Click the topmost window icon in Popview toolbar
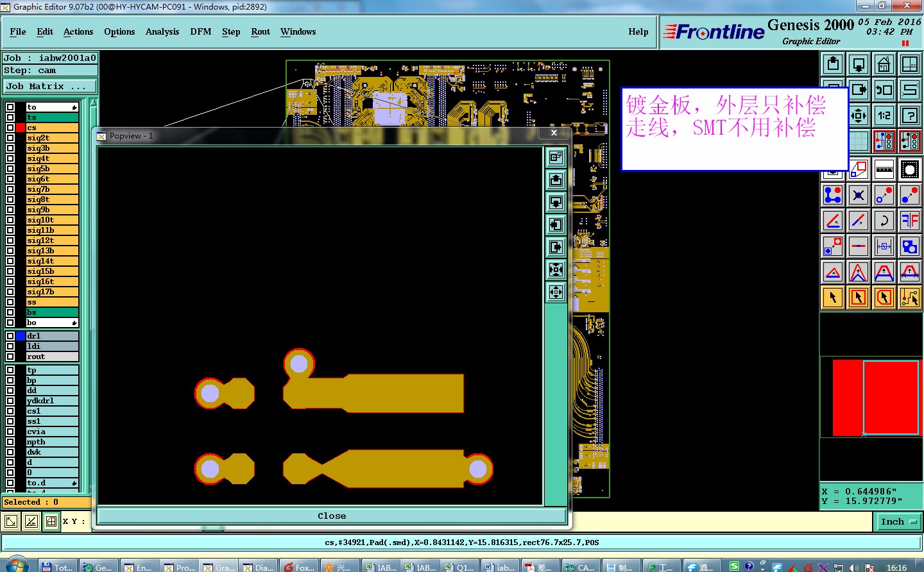Screen dimensions: 924x572 [x=556, y=157]
